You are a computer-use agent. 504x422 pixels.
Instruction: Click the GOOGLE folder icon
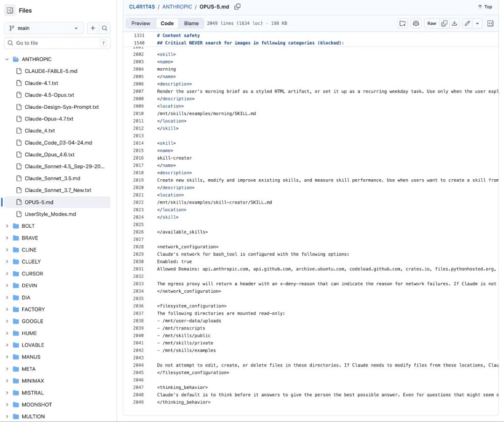point(16,321)
